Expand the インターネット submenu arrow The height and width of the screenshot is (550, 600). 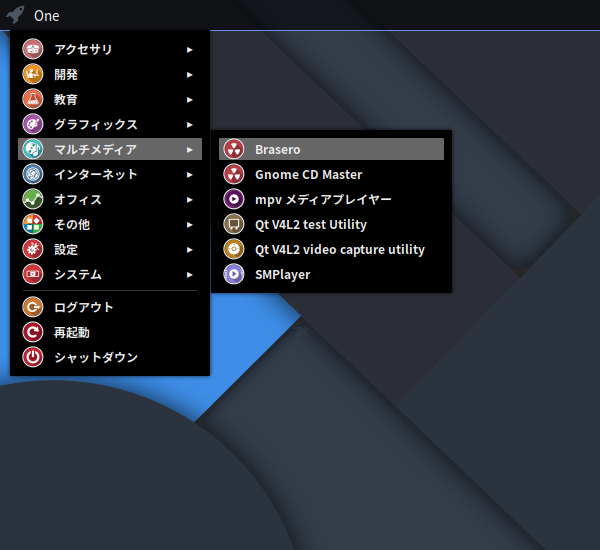click(x=189, y=175)
